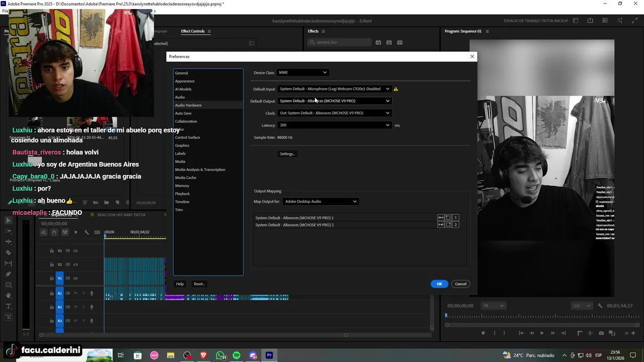The height and width of the screenshot is (362, 644).
Task: Open the Default Input dropdown
Action: pos(335,89)
